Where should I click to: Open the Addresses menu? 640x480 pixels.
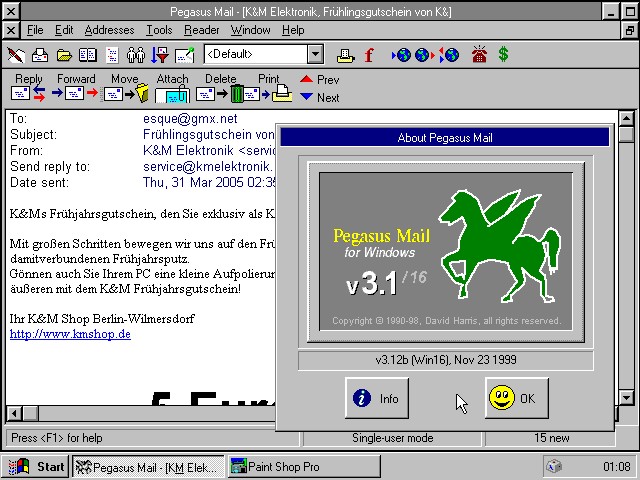(x=109, y=30)
